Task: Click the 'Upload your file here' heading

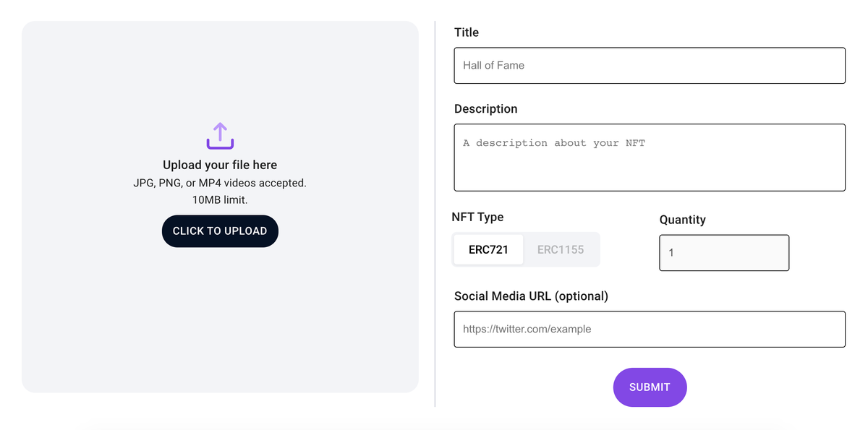Action: click(220, 165)
